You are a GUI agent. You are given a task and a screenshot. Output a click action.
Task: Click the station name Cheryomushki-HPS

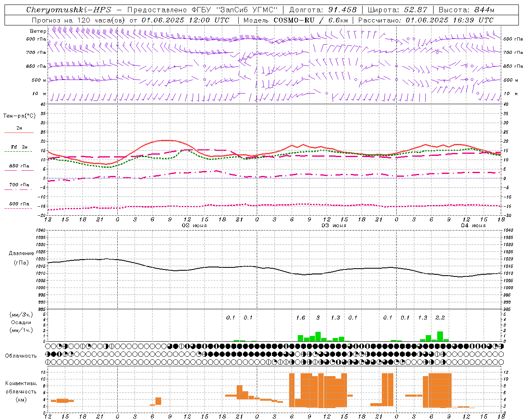pos(68,10)
